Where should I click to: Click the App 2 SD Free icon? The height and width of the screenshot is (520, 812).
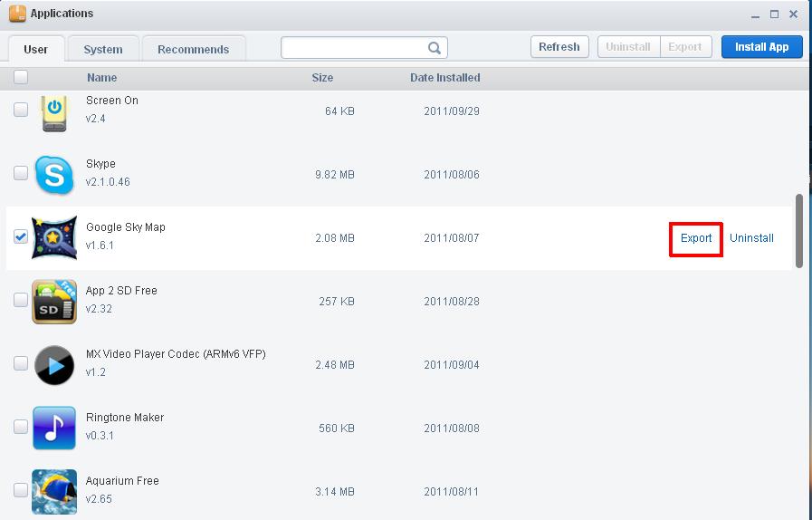[x=53, y=302]
